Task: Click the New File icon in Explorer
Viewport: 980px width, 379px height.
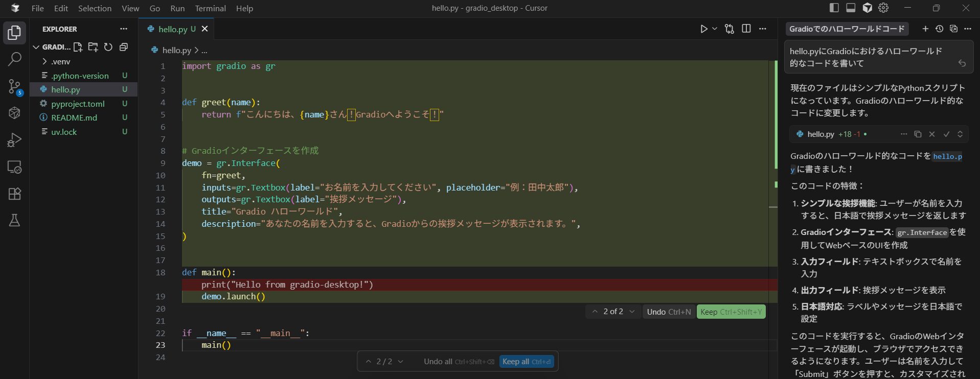Action: [78, 47]
